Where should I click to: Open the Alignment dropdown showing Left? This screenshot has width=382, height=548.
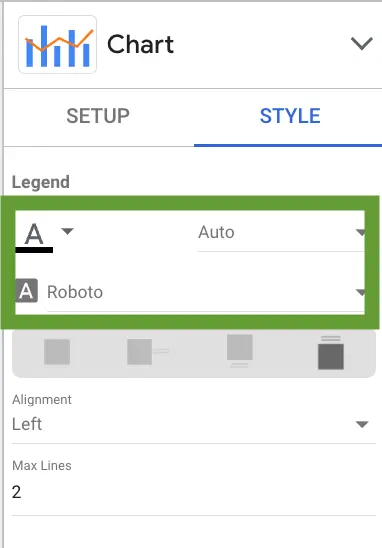(x=194, y=425)
